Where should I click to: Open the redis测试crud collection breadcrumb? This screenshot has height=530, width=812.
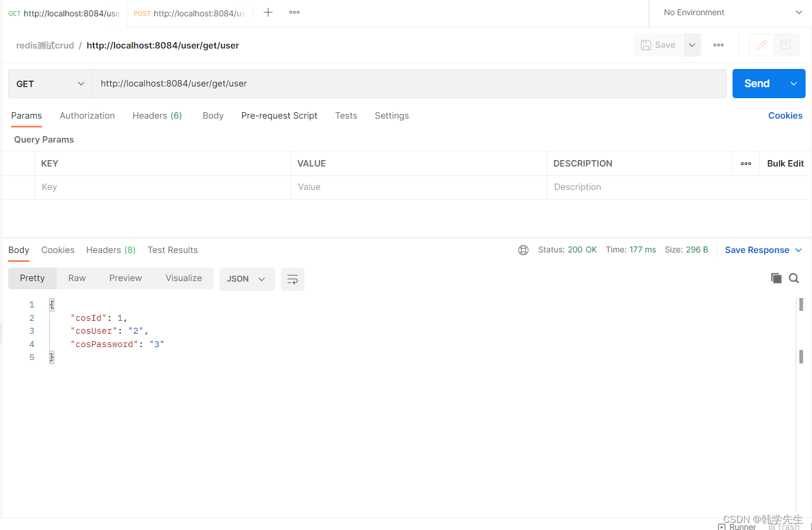[x=45, y=46]
